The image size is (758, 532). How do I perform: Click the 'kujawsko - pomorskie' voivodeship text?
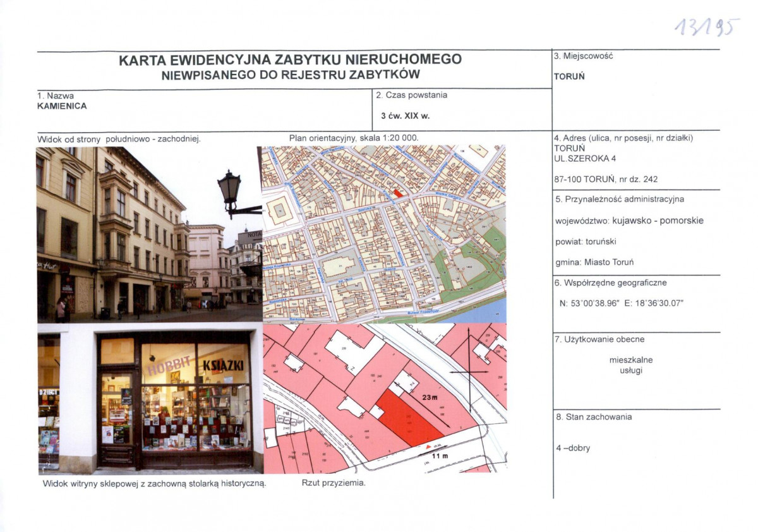658,221
